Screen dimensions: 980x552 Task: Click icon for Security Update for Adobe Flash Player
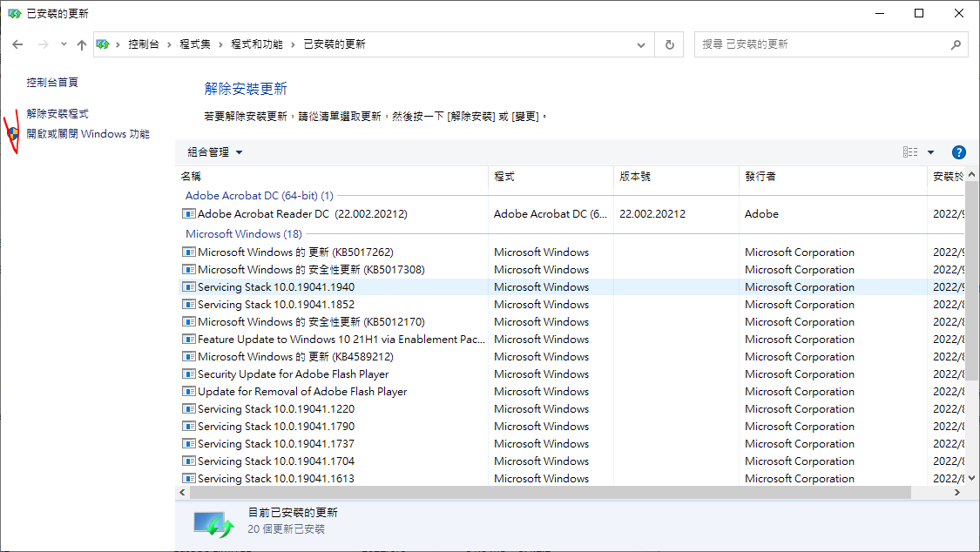point(189,374)
